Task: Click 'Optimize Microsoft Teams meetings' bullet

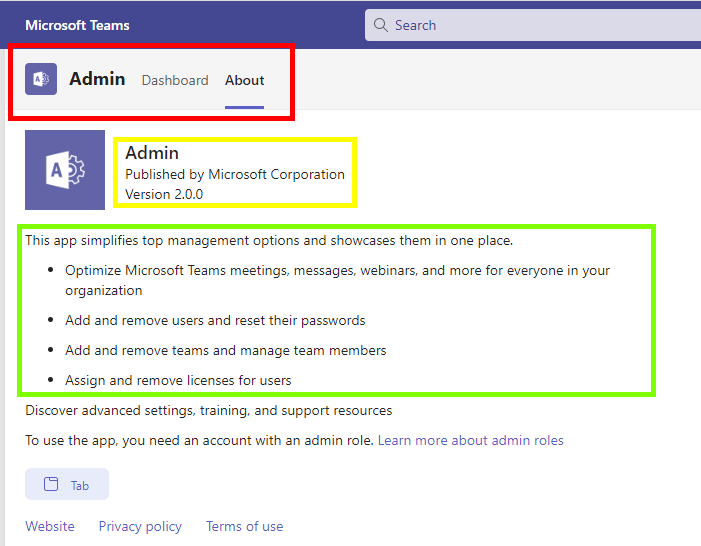Action: coord(338,280)
